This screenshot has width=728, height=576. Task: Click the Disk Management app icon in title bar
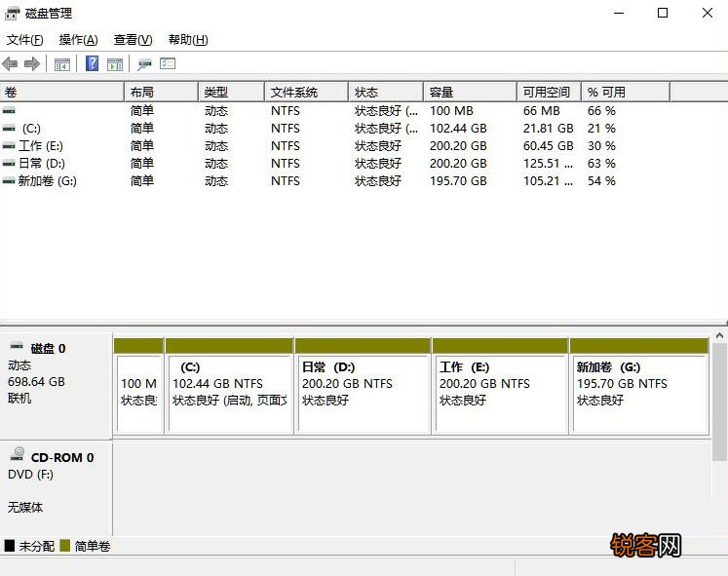point(12,14)
